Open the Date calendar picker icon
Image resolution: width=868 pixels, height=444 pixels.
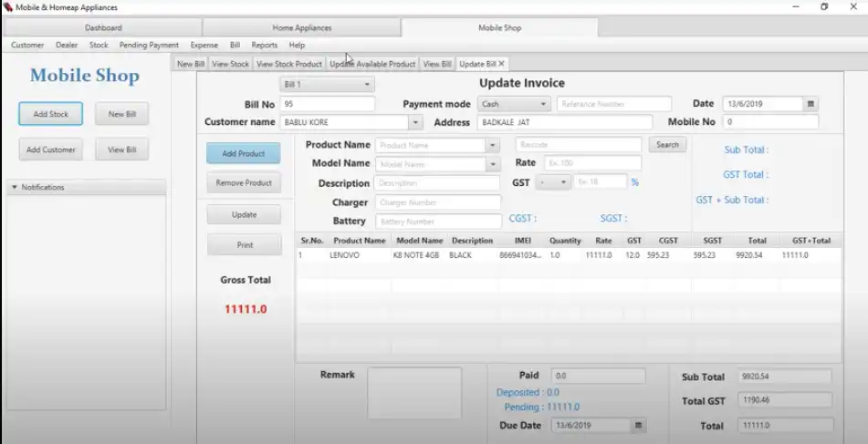tap(810, 104)
